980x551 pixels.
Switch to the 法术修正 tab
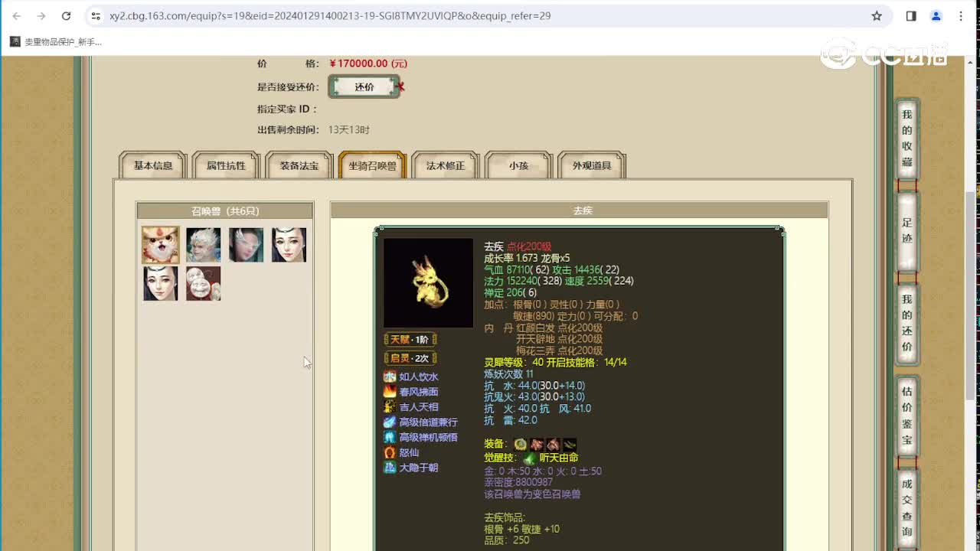pyautogui.click(x=446, y=165)
